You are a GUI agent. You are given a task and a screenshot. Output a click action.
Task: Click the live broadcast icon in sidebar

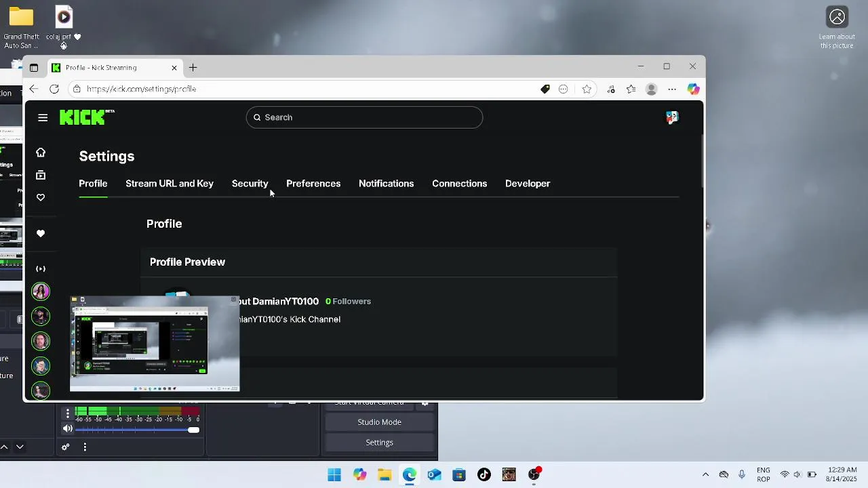click(41, 269)
